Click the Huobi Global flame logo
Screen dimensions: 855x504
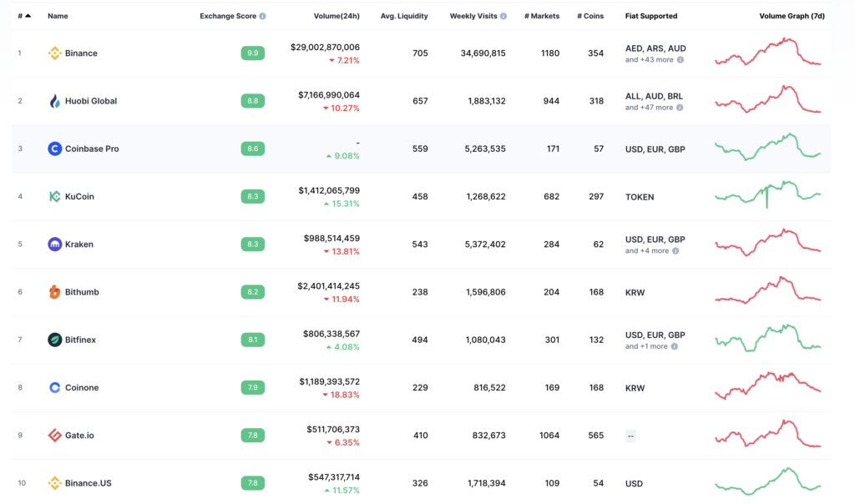[x=55, y=101]
